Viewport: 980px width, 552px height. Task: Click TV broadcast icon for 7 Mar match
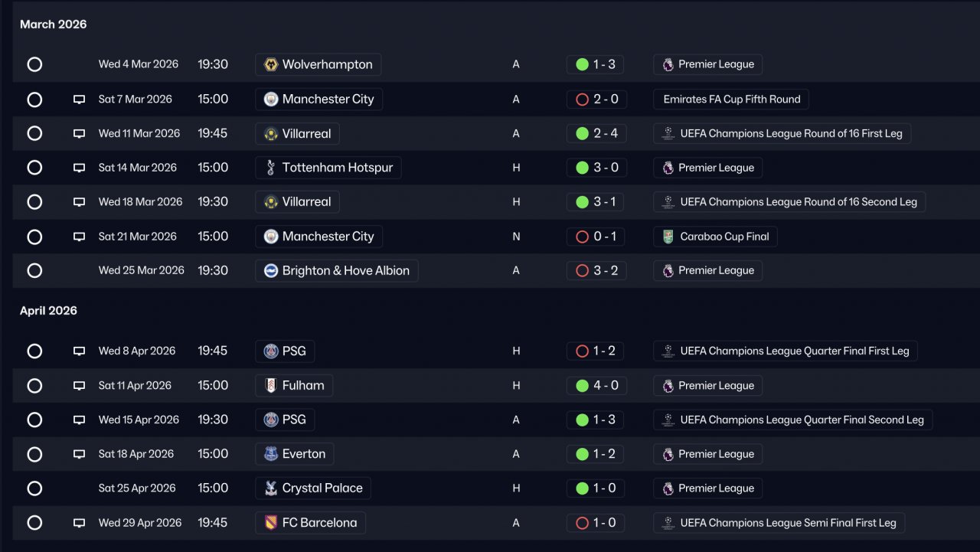pos(79,99)
